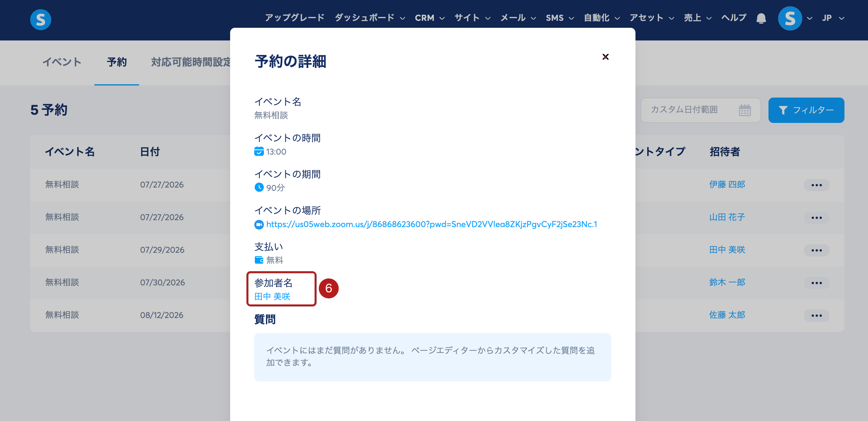The width and height of the screenshot is (868, 421).
Task: Switch to the イベント tab
Action: pos(62,62)
